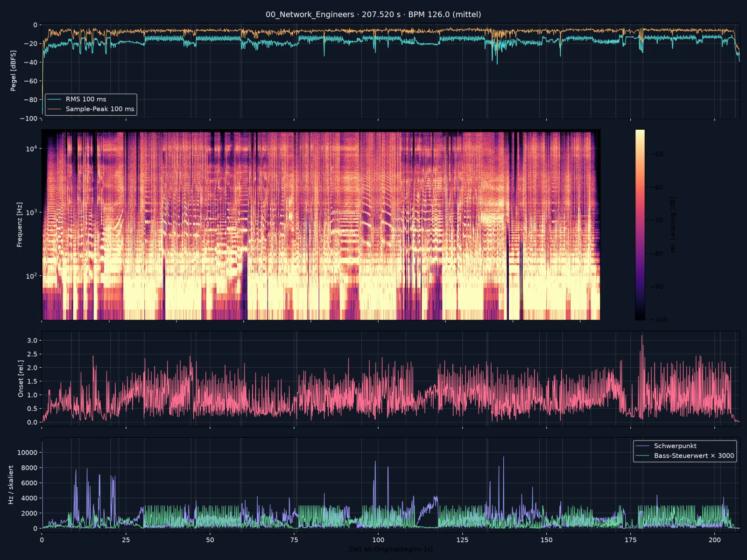Click the green line swatch beside Bass-Steuerwert
Image resolution: width=747 pixels, height=560 pixels.
(x=643, y=456)
